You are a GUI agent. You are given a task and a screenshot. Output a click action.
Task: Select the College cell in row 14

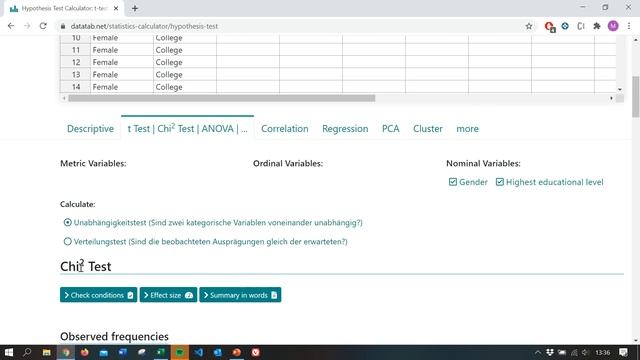click(x=185, y=87)
